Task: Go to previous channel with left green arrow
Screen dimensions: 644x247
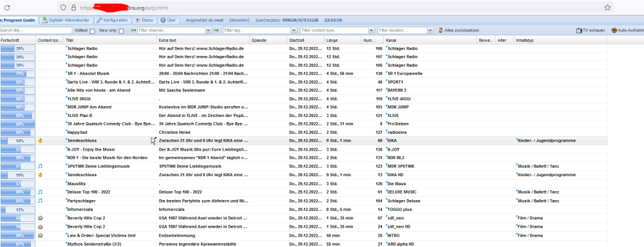Action: [133, 30]
